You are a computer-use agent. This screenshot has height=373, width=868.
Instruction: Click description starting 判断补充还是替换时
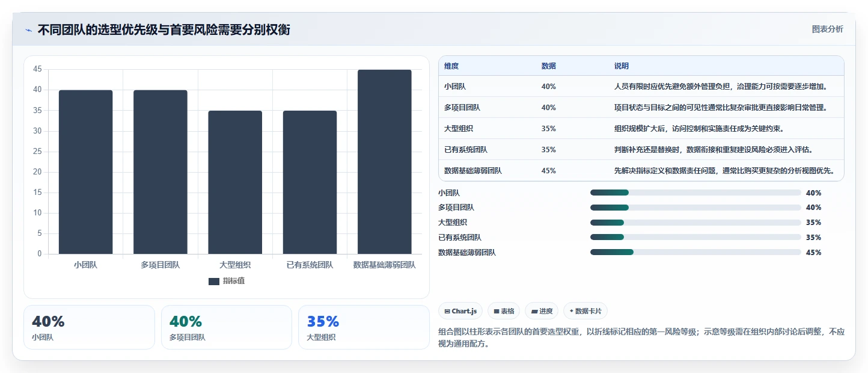[714, 150]
